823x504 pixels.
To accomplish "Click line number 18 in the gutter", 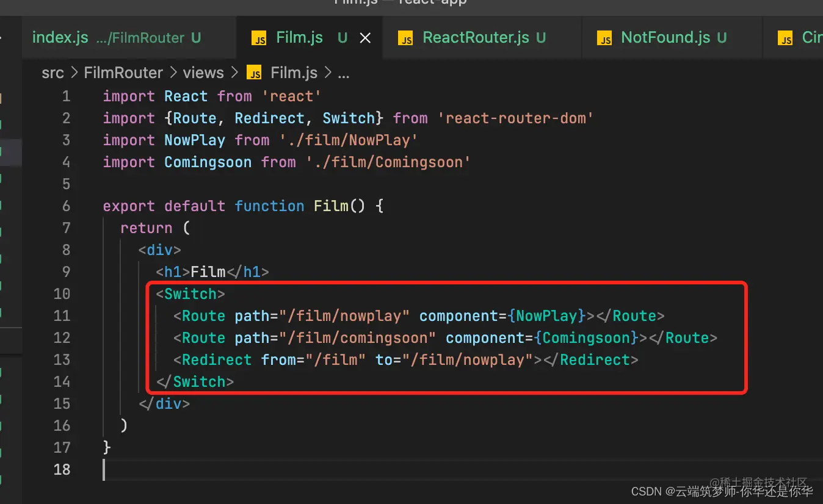I will (x=62, y=470).
